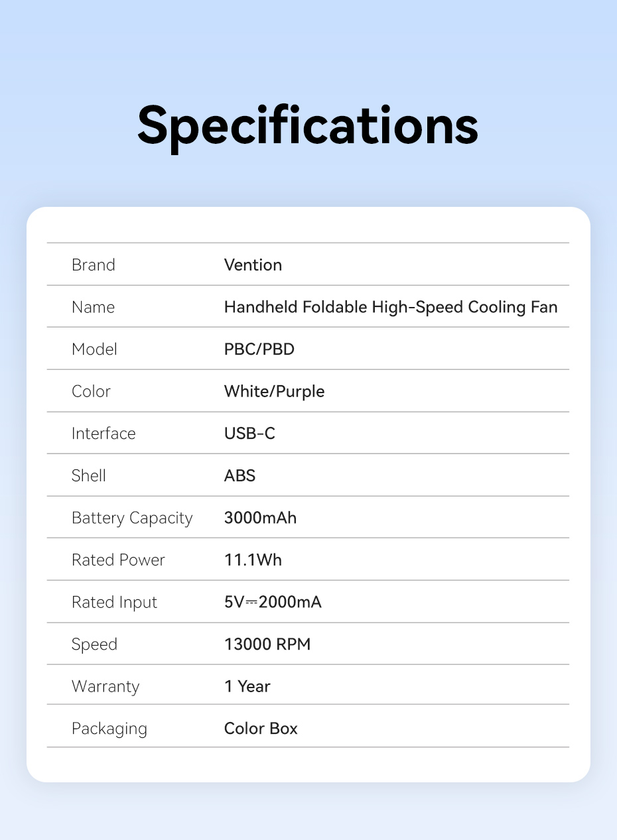Click the ABS shell value
617x840 pixels.
240,475
